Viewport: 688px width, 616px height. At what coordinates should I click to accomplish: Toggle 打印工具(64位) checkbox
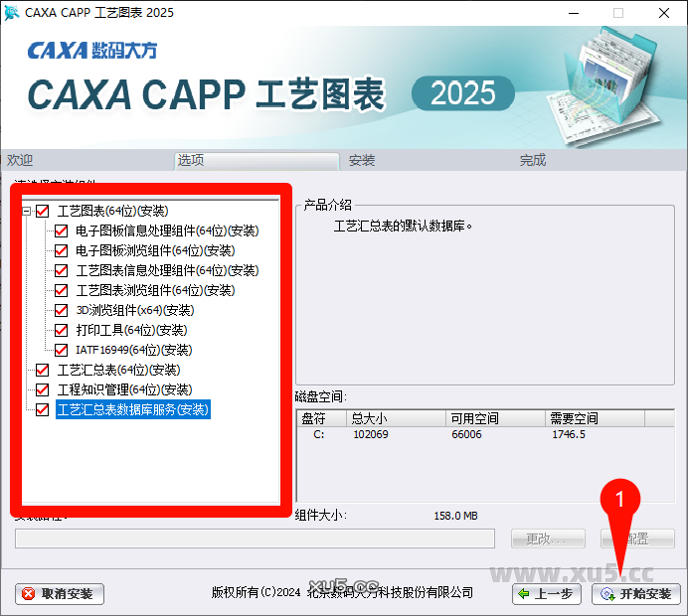point(62,330)
